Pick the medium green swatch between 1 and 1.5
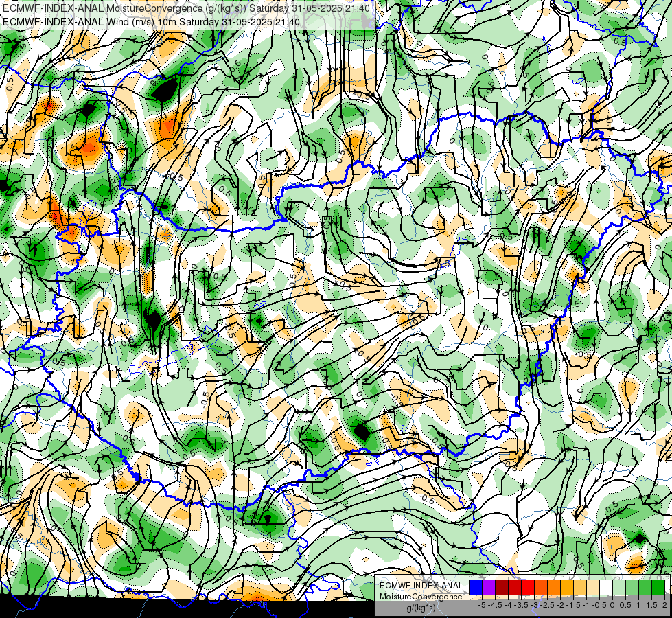This screenshot has height=618, width=672. (x=645, y=587)
